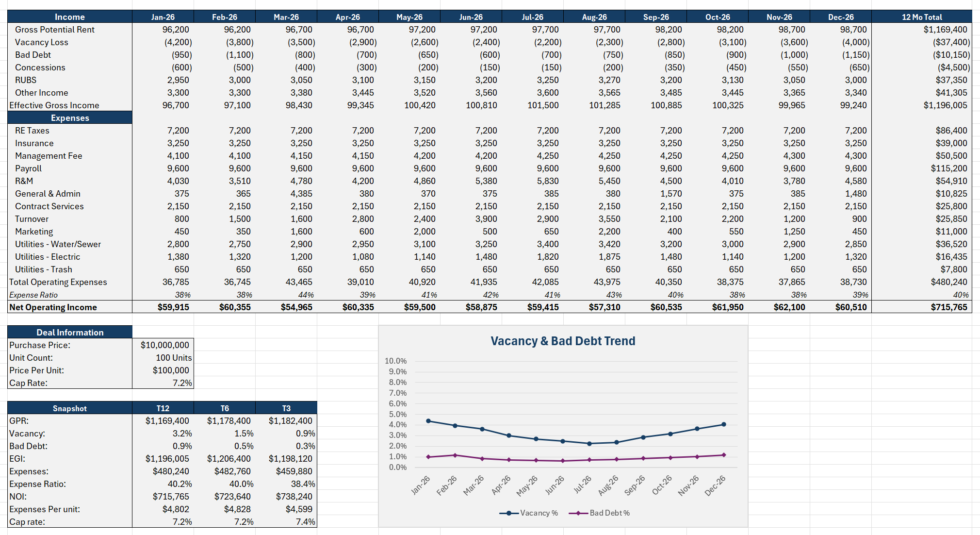The width and height of the screenshot is (980, 535).
Task: Select the 12 Mo Total NOI value $715,765
Action: [x=949, y=307]
